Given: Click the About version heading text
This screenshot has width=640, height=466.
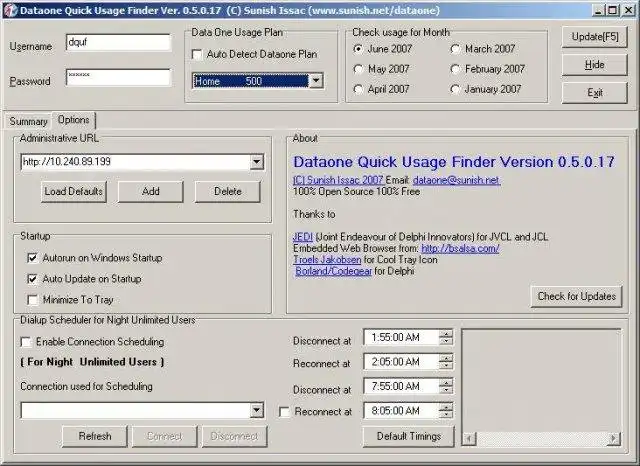Looking at the screenshot, I should (x=453, y=162).
